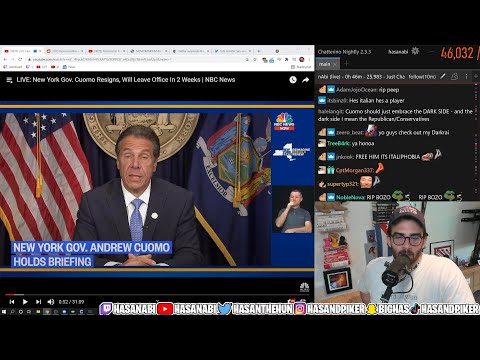The width and height of the screenshot is (480, 360).
Task: Play the YouTube video
Action: tap(25, 302)
